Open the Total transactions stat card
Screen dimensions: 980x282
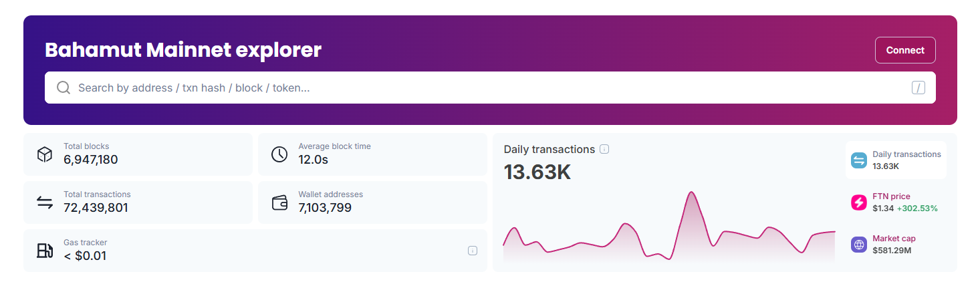coord(138,202)
